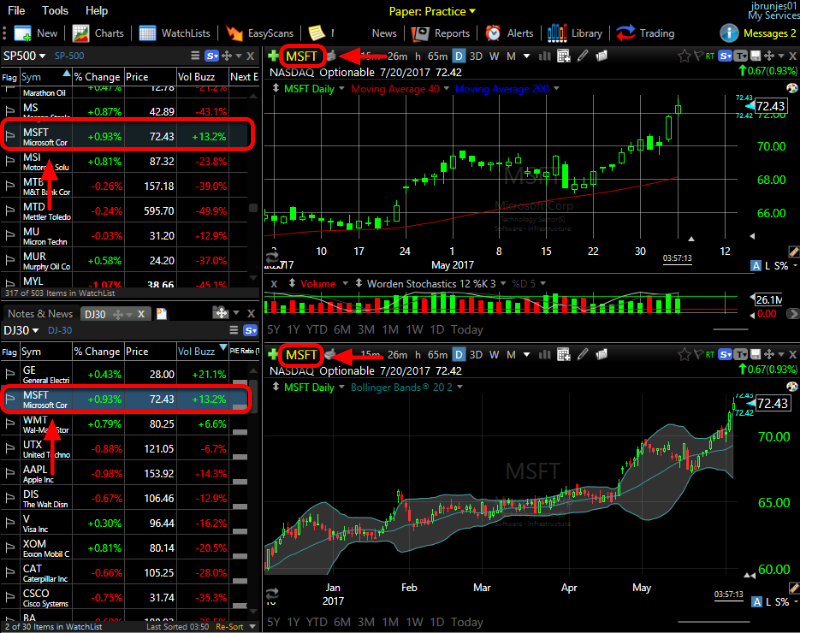This screenshot has height=633, width=836.
Task: Toggle L log scale in Moving Average chart
Action: point(767,266)
